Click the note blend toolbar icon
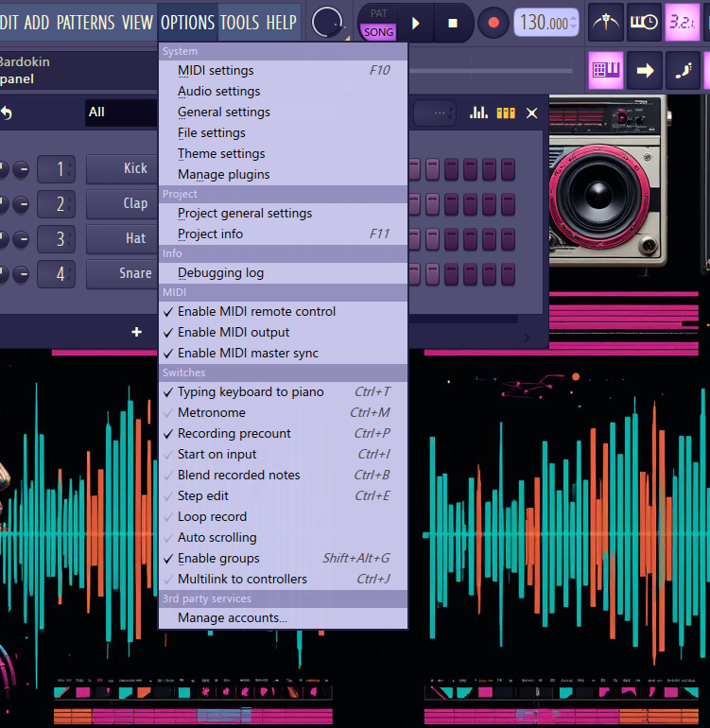This screenshot has height=728, width=710. pyautogui.click(x=684, y=70)
